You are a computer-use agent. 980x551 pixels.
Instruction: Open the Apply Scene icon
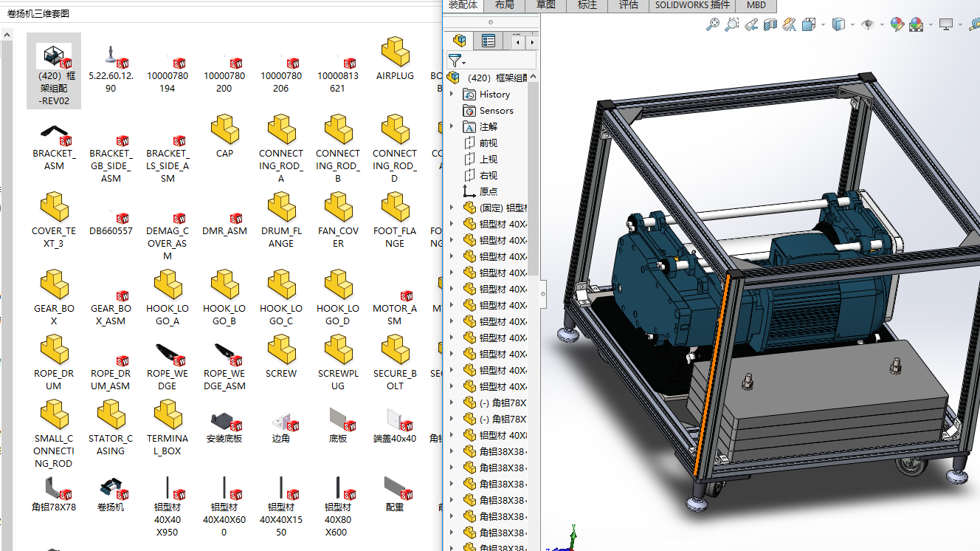click(x=916, y=24)
